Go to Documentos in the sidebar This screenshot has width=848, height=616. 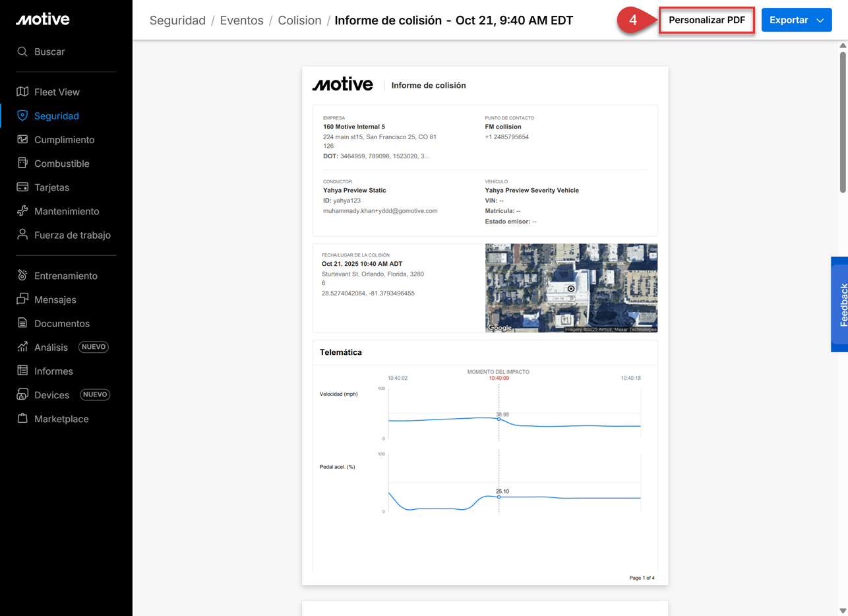tap(61, 323)
